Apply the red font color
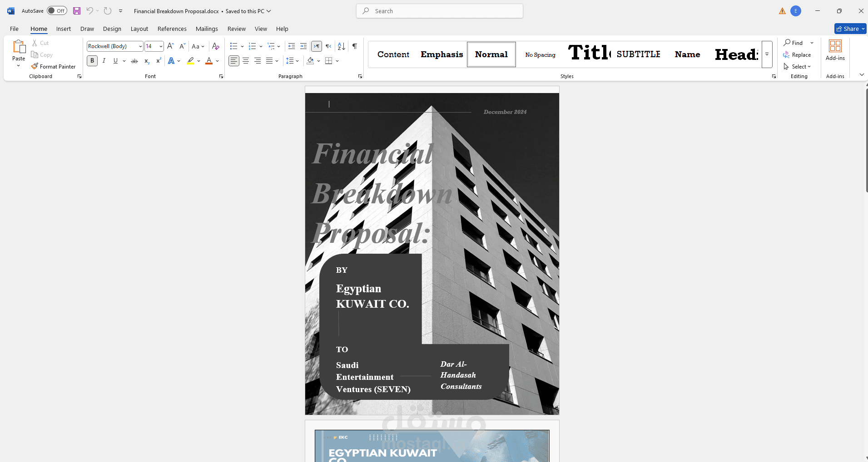This screenshot has width=868, height=462. [209, 61]
